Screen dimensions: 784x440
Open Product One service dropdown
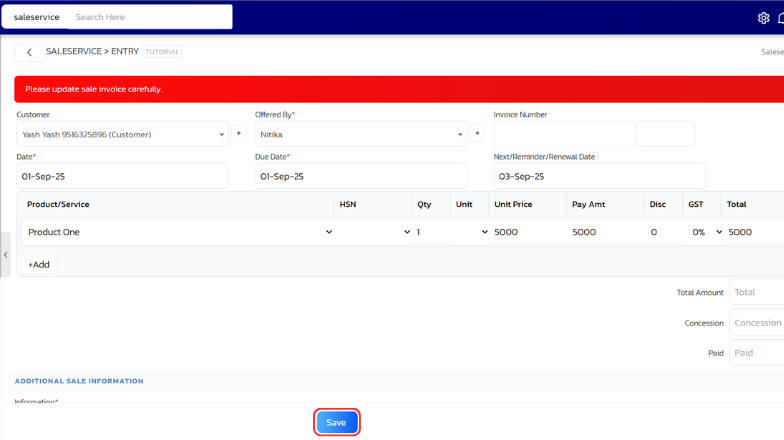tap(178, 232)
